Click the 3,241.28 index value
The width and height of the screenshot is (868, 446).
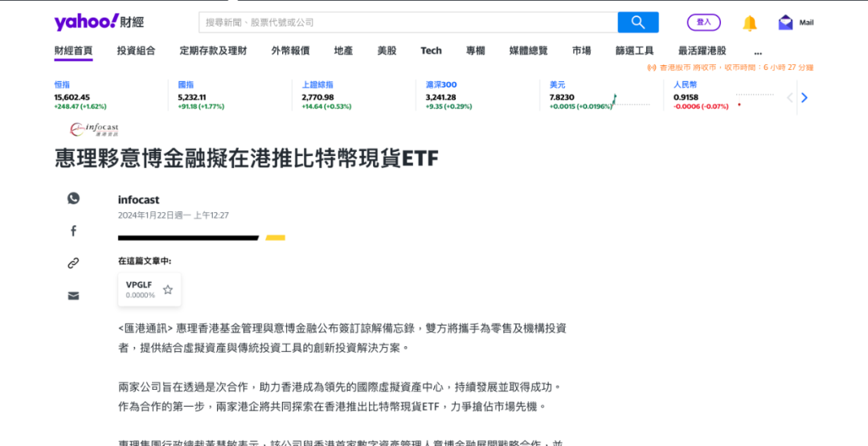click(440, 97)
